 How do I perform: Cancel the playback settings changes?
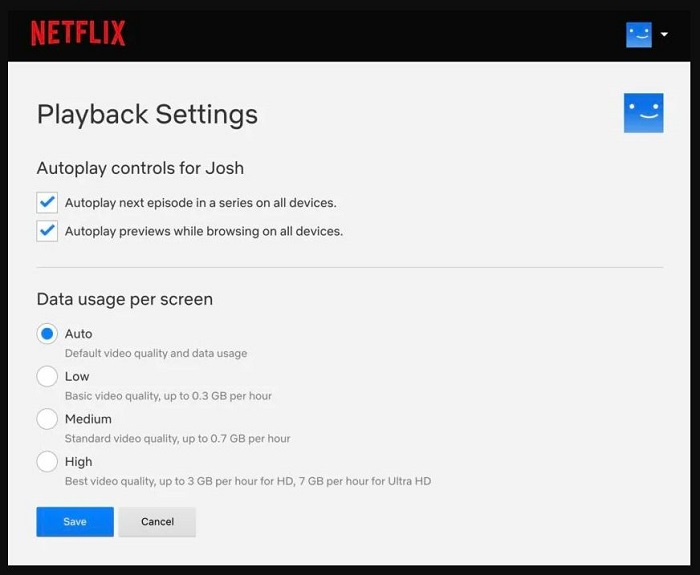tap(157, 521)
